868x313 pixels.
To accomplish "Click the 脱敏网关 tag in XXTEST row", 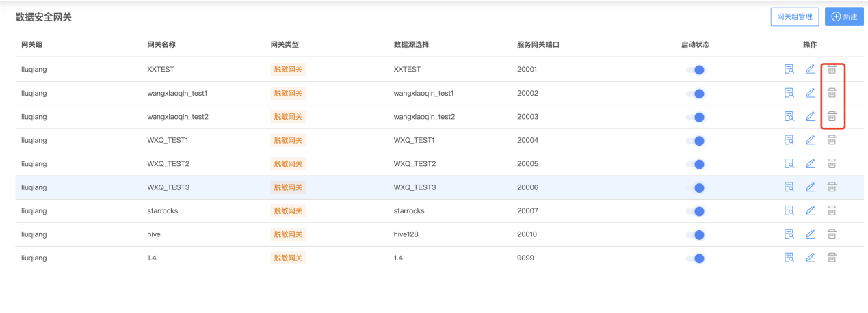I will coord(288,69).
